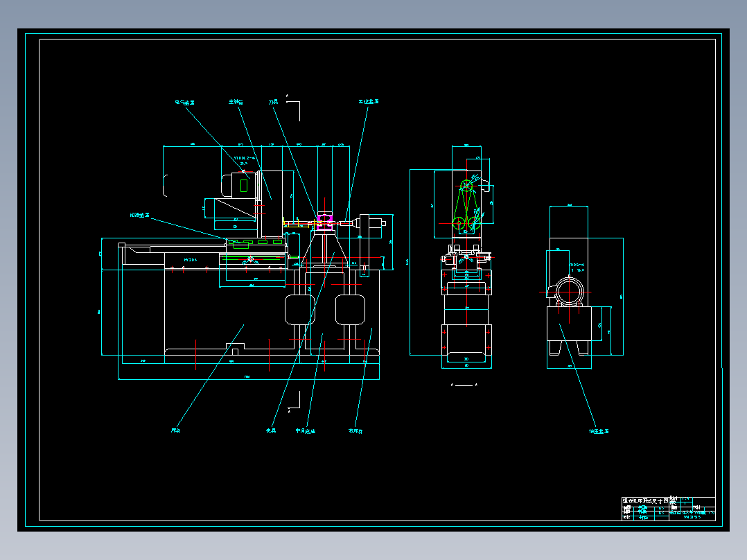
Task: Click the 刀具 callout label
Action: pyautogui.click(x=273, y=102)
